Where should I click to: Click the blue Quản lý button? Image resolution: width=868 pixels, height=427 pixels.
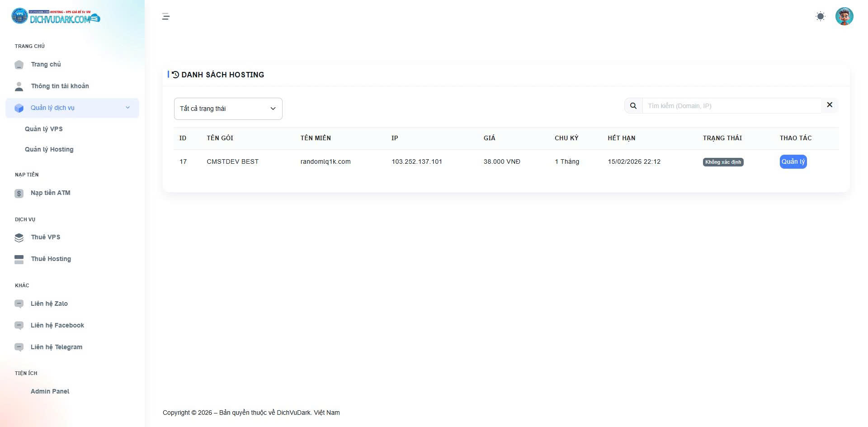[x=793, y=161]
